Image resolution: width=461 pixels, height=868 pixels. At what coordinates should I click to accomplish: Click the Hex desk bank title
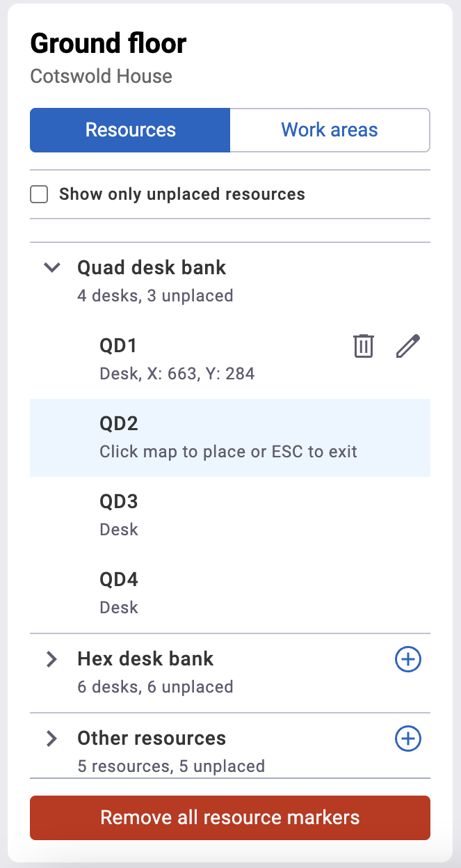pyautogui.click(x=145, y=658)
